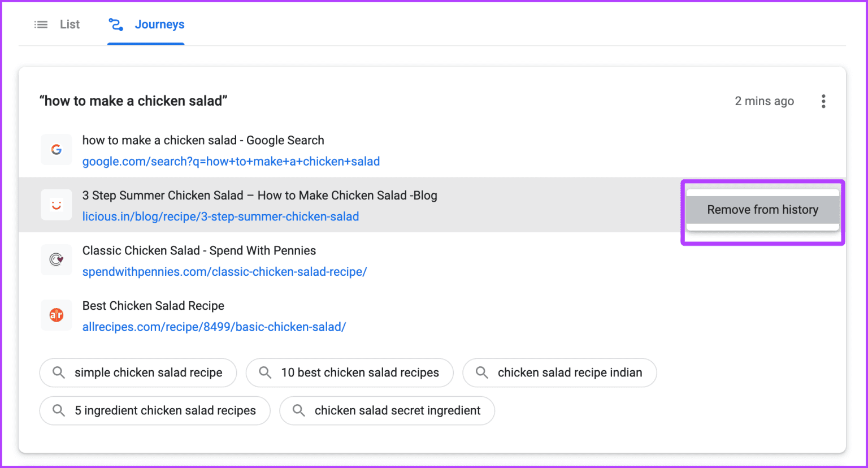Click magnifier icon in 'secret ingredient' chip
The width and height of the screenshot is (868, 468).
coord(298,410)
